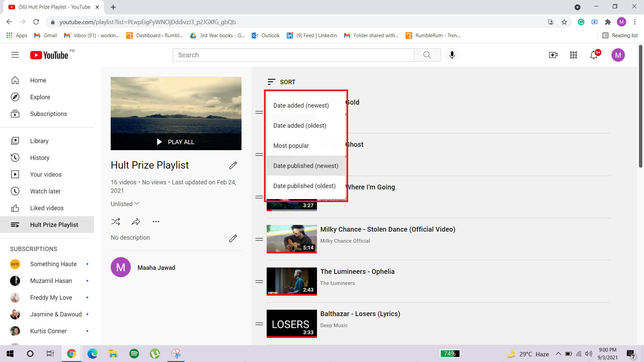Open Milky Chance Stolen Dance video title

[x=388, y=229]
